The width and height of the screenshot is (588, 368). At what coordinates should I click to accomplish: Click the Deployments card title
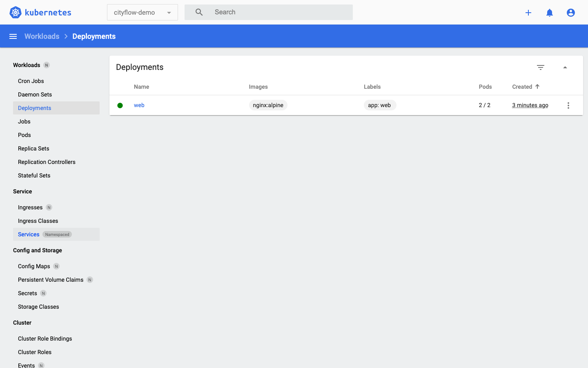tap(140, 67)
